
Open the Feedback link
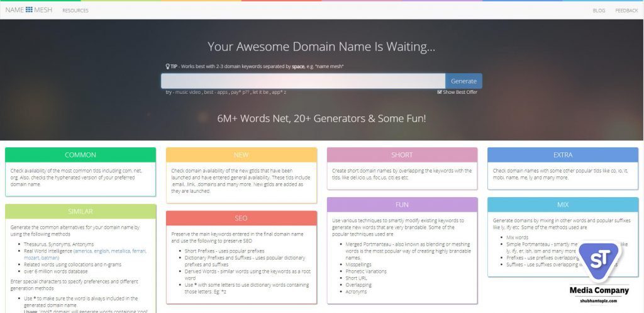click(626, 10)
